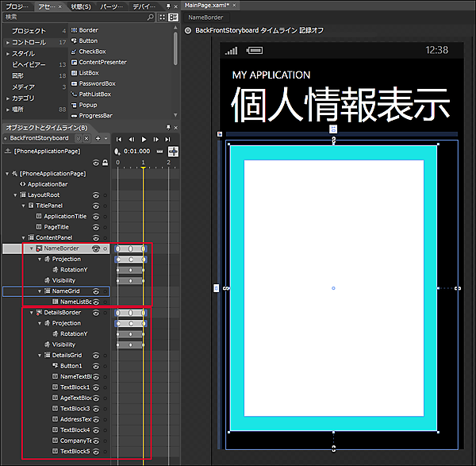The width and height of the screenshot is (476, 466).
Task: Select the CheckBox control in the assets list
Action: pos(94,52)
